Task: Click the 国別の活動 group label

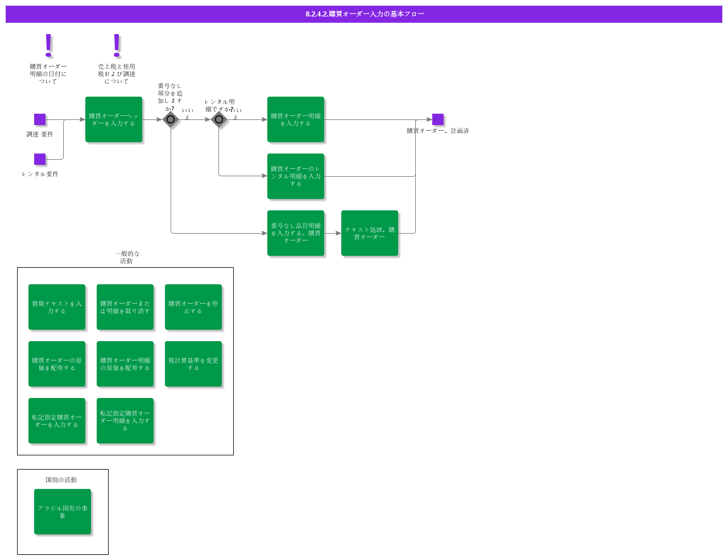Action: [61, 480]
